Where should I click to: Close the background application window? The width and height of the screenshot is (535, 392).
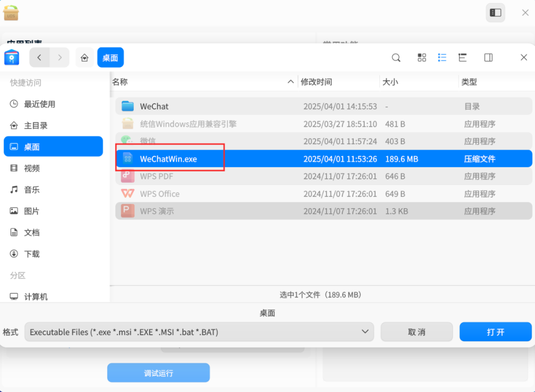[x=525, y=12]
